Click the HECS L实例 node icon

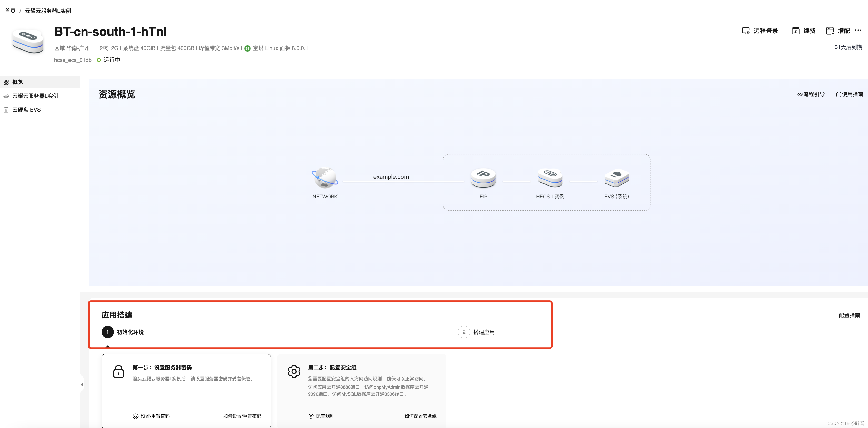click(x=550, y=178)
